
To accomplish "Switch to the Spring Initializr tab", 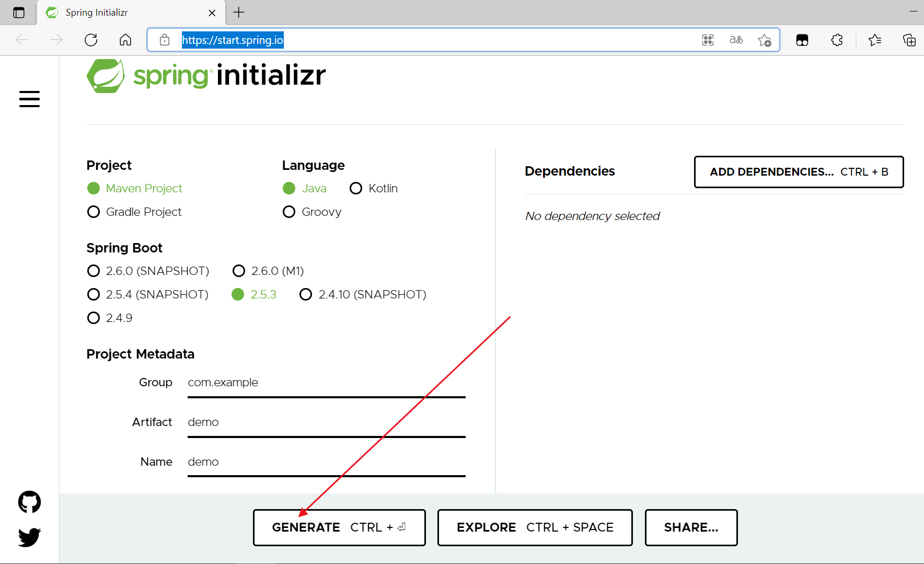I will (x=131, y=13).
